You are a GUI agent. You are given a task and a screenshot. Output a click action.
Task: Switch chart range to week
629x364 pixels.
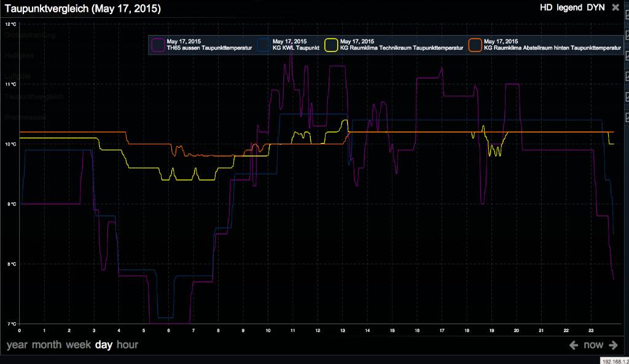point(79,345)
